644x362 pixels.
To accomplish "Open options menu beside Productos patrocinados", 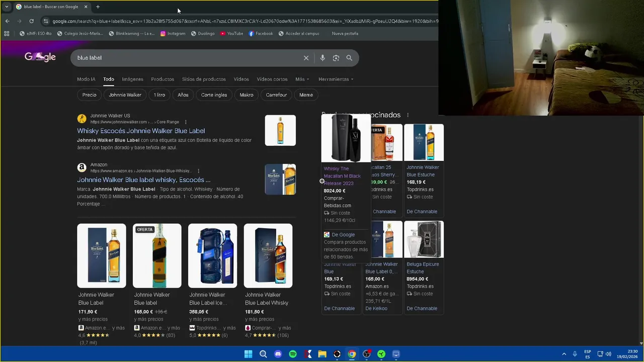I will pyautogui.click(x=408, y=115).
